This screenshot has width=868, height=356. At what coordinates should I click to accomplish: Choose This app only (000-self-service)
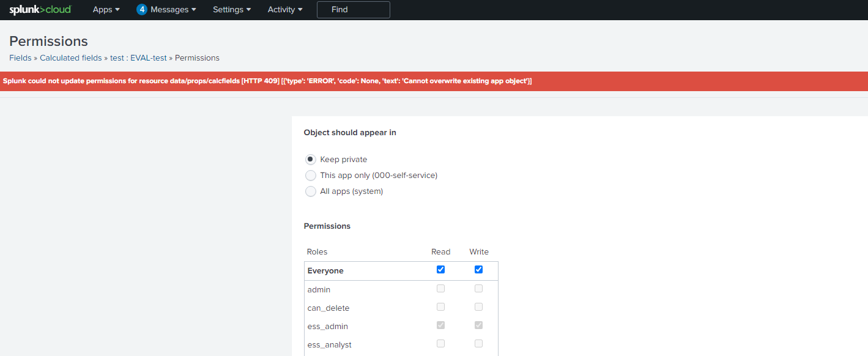[311, 176]
